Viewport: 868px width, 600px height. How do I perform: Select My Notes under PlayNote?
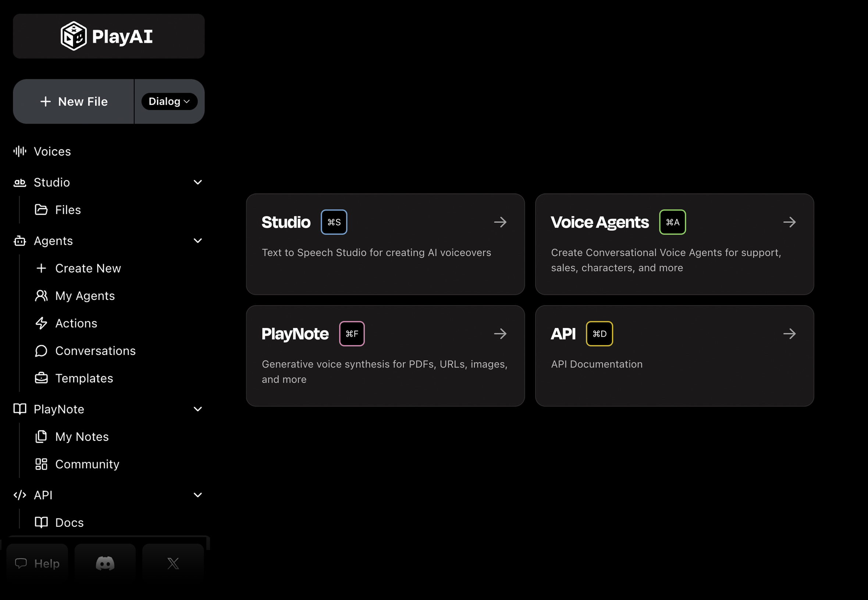coord(81,436)
